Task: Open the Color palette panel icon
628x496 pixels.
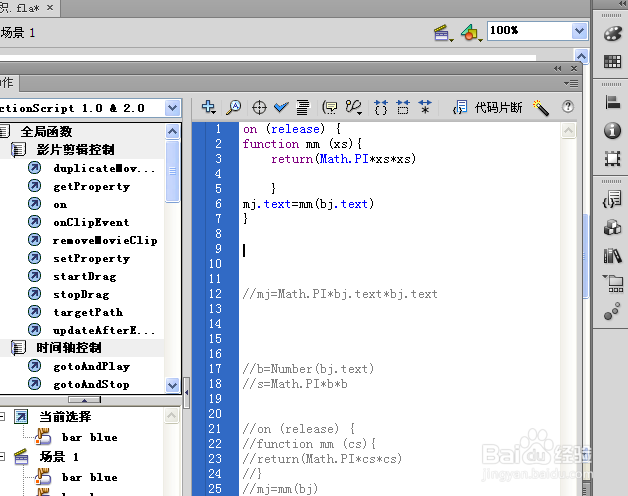Action: pyautogui.click(x=612, y=34)
